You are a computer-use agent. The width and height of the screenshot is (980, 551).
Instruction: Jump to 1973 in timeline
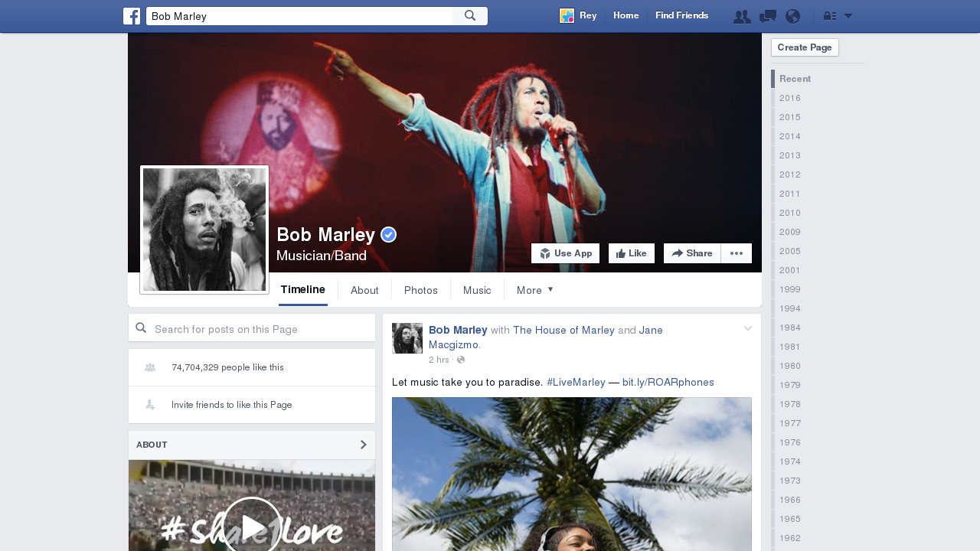pos(790,481)
